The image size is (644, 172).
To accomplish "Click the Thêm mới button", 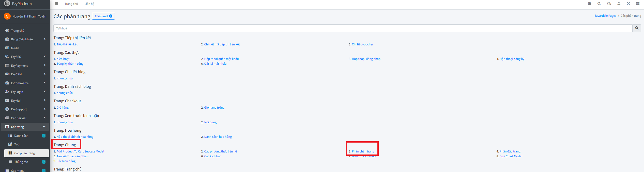I will tap(103, 16).
